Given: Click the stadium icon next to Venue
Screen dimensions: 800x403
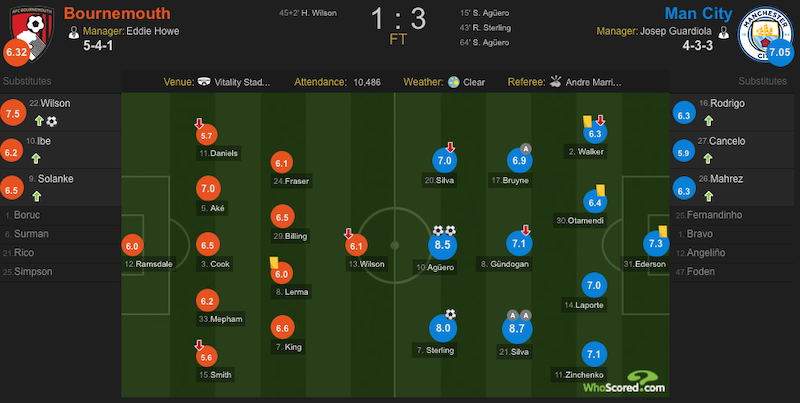Looking at the screenshot, I should [204, 82].
